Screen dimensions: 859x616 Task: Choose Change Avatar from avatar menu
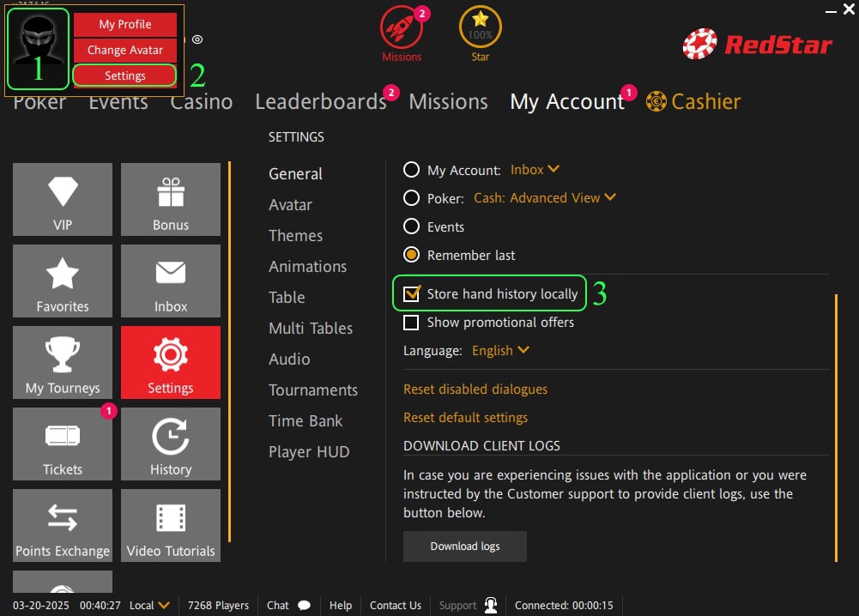coord(125,50)
